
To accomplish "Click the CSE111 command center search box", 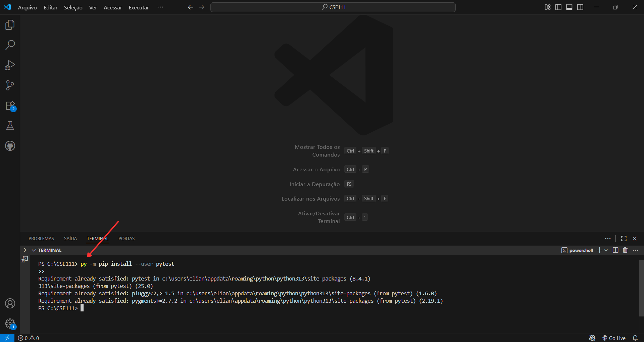I will pyautogui.click(x=333, y=7).
